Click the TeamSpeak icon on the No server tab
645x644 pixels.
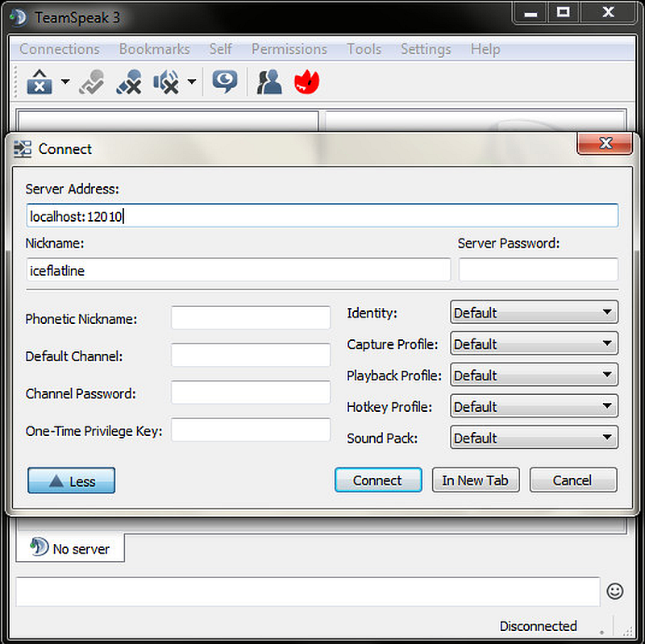(39, 547)
